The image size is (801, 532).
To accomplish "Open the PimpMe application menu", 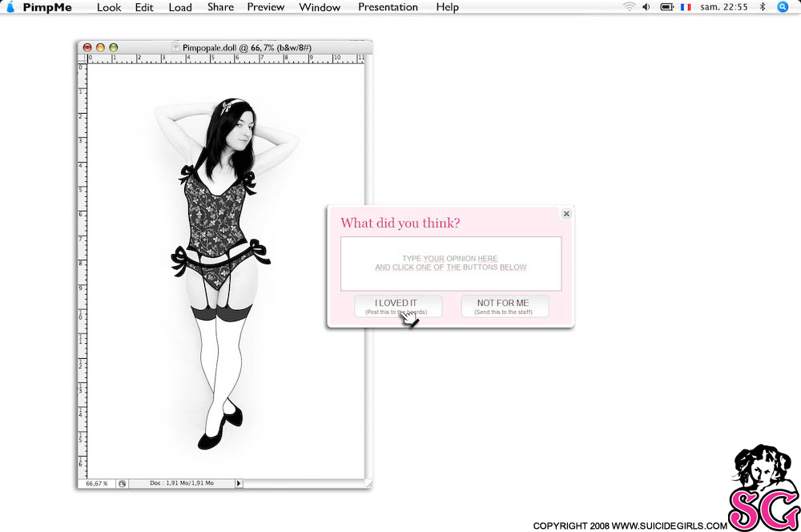I will [x=47, y=7].
